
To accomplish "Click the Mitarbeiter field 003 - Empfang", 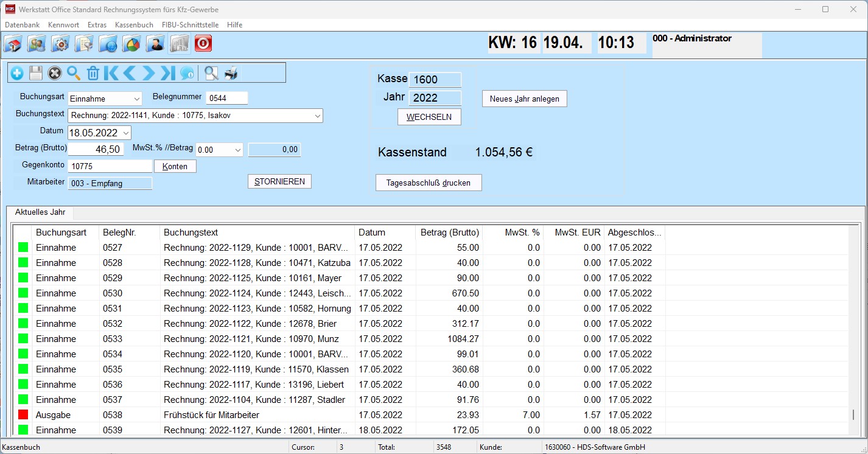I will (x=110, y=183).
